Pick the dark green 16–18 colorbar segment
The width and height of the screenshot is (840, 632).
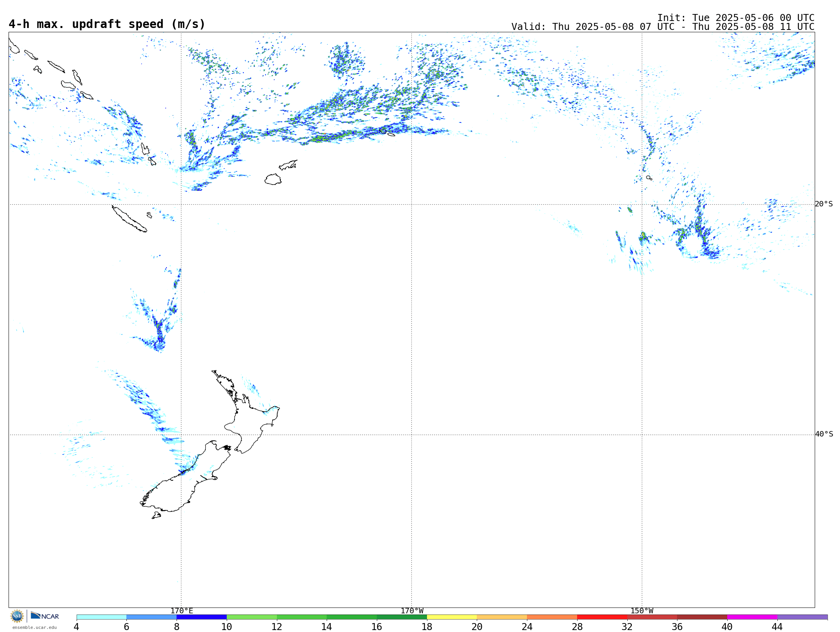[402, 617]
